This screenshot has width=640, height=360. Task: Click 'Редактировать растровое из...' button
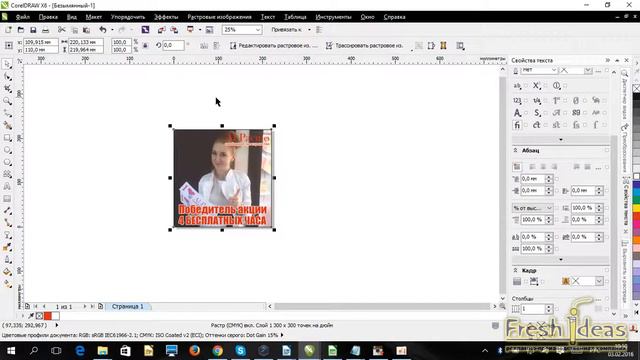(x=273, y=46)
